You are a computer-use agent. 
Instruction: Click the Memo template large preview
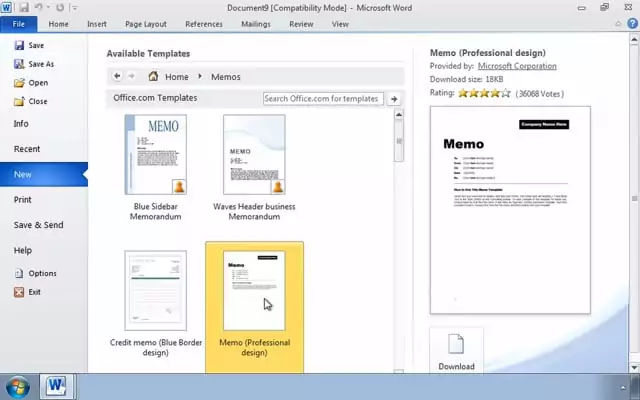click(510, 210)
